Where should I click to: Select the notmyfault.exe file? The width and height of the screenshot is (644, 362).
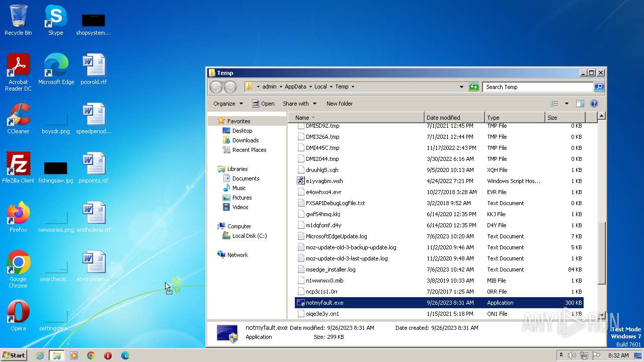coord(439,303)
